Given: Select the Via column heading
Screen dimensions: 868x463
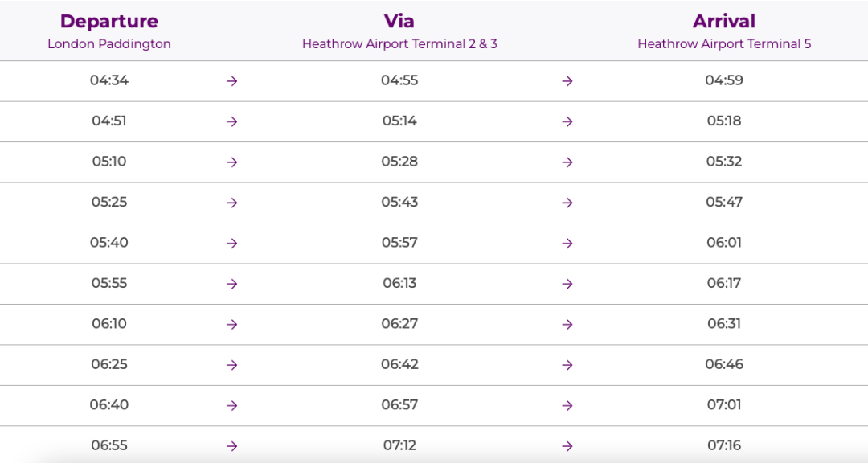Looking at the screenshot, I should [x=399, y=21].
